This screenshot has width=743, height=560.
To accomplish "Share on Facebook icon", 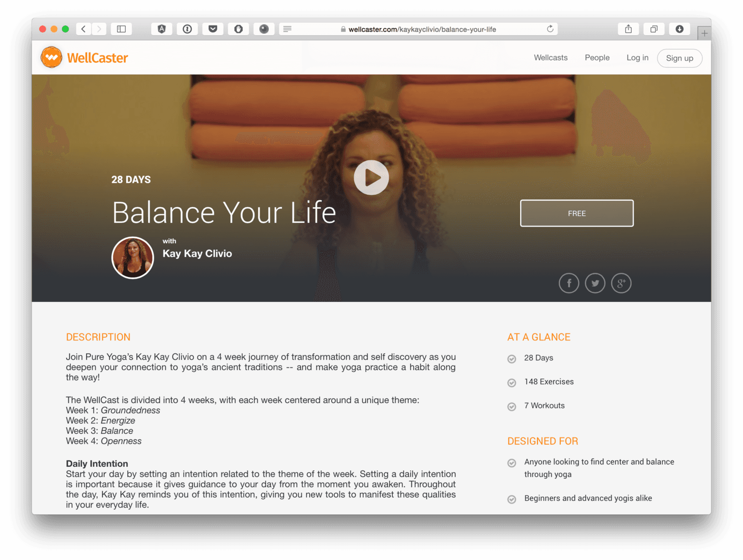I will (569, 283).
